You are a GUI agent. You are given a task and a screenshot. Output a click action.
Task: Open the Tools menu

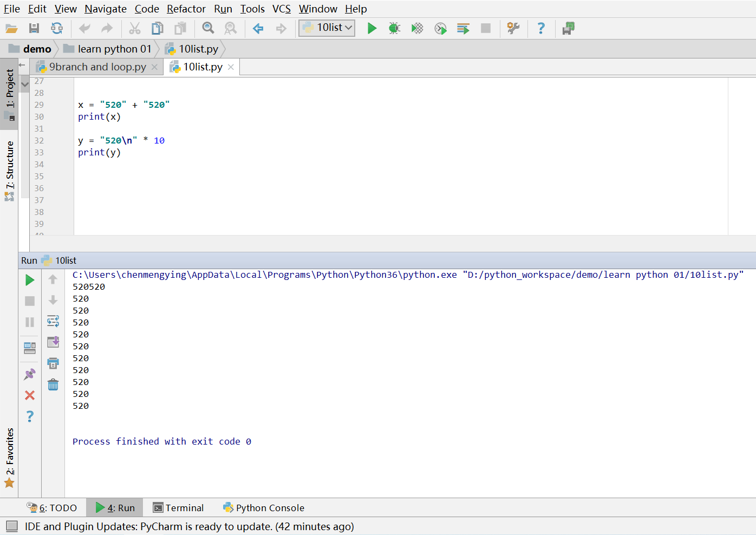point(252,9)
